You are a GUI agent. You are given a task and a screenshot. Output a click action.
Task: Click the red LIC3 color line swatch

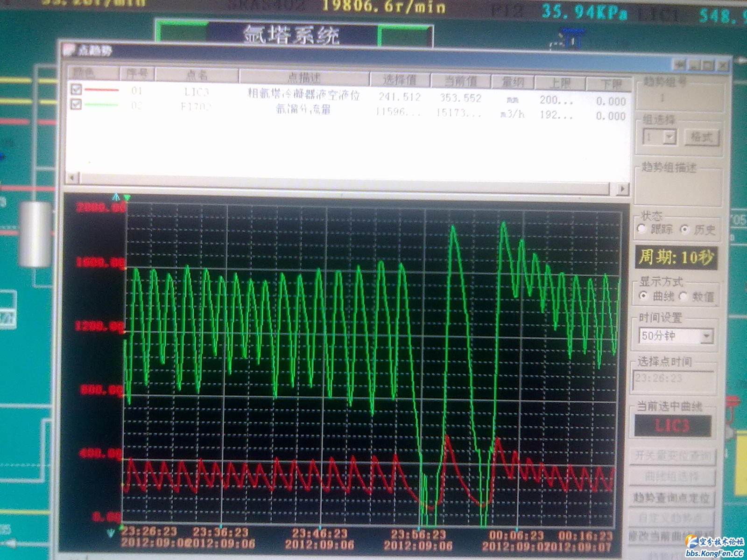tap(101, 90)
